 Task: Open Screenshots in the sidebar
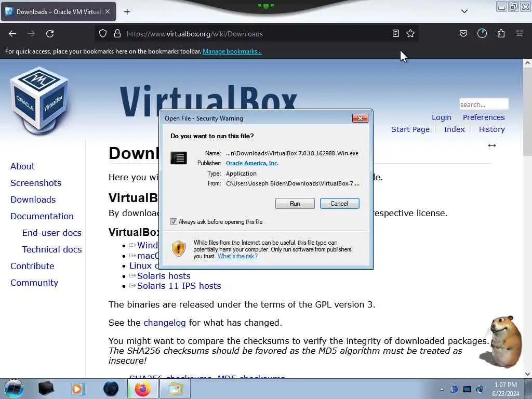click(x=36, y=183)
